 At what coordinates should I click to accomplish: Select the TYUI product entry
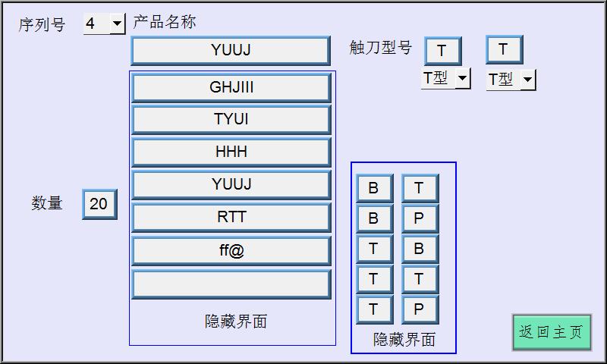click(x=231, y=120)
